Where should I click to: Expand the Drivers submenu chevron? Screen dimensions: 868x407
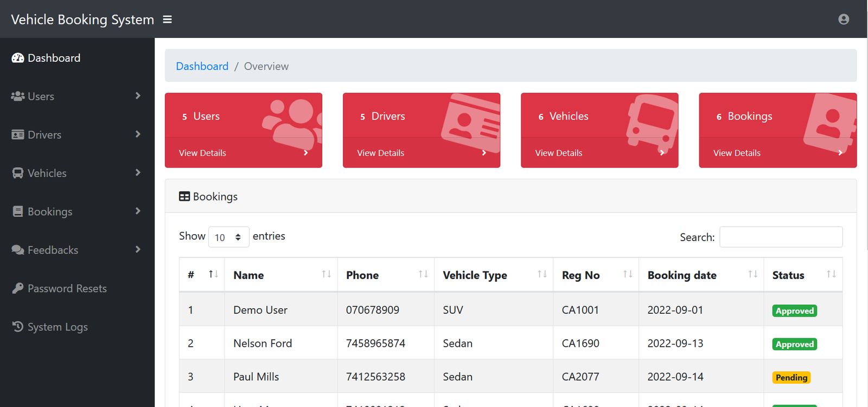pos(138,134)
